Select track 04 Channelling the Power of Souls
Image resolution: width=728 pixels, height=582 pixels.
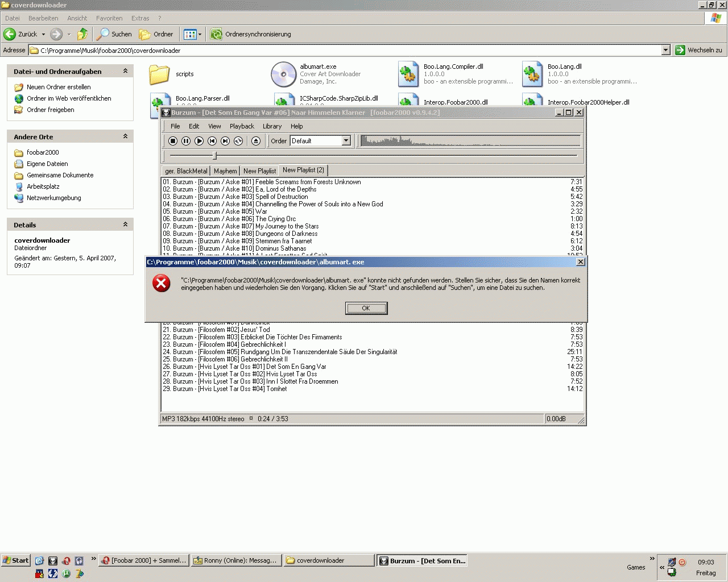[373, 204]
